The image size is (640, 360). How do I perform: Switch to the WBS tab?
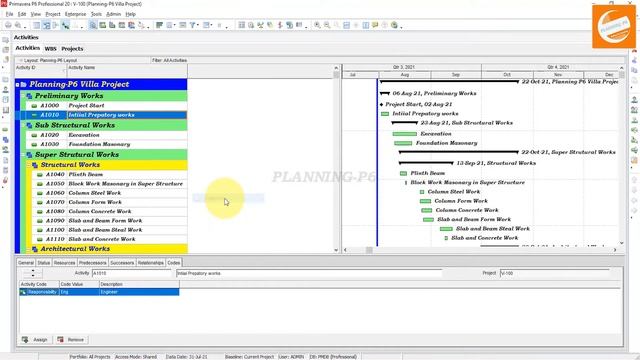[51, 49]
